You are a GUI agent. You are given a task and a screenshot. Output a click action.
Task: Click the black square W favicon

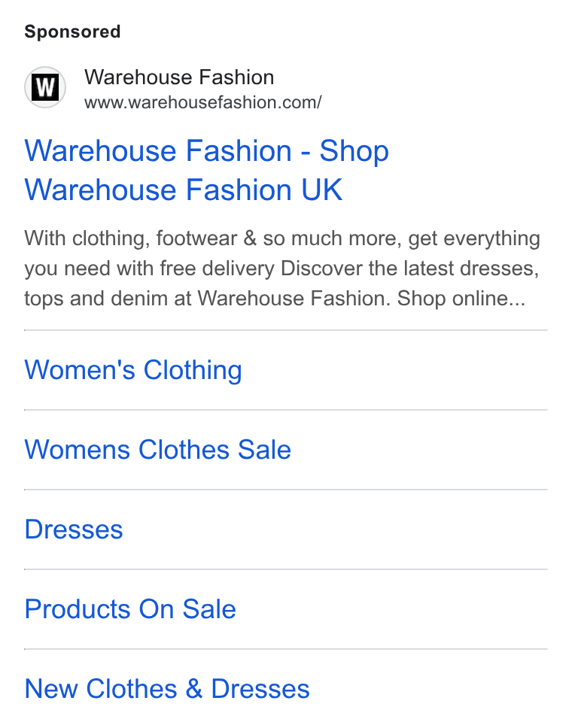pos(45,87)
